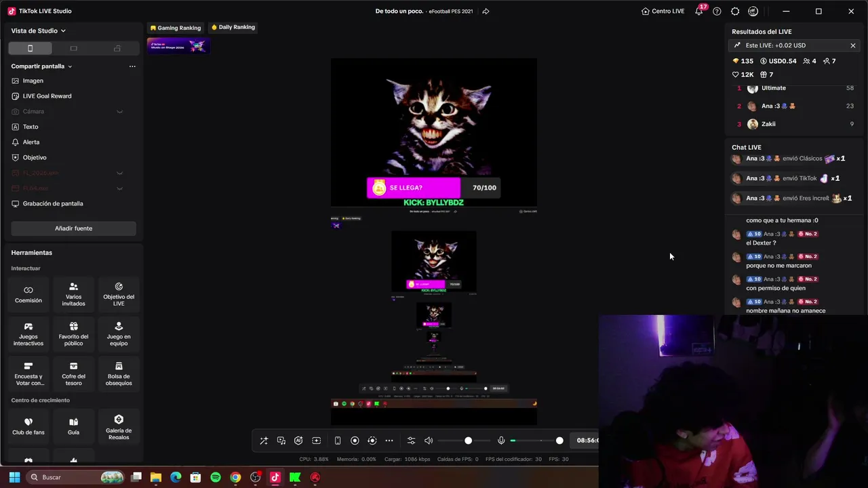
Task: Open the Objetivo del LIVE tool
Action: [119, 294]
